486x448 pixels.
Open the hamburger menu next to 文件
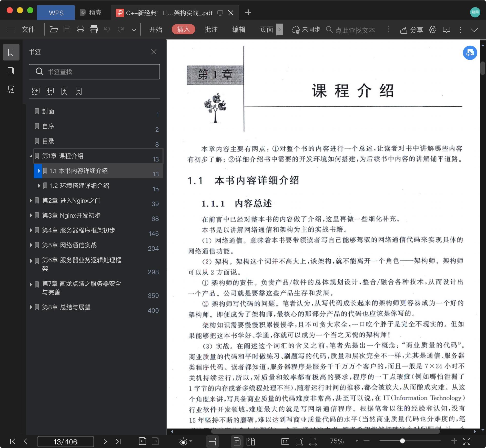[11, 29]
